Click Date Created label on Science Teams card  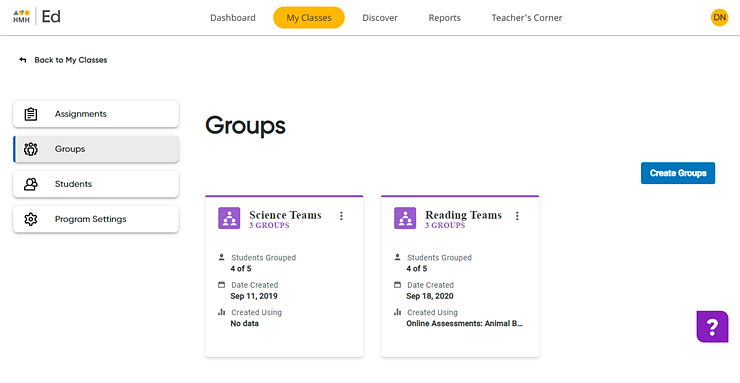click(x=255, y=285)
